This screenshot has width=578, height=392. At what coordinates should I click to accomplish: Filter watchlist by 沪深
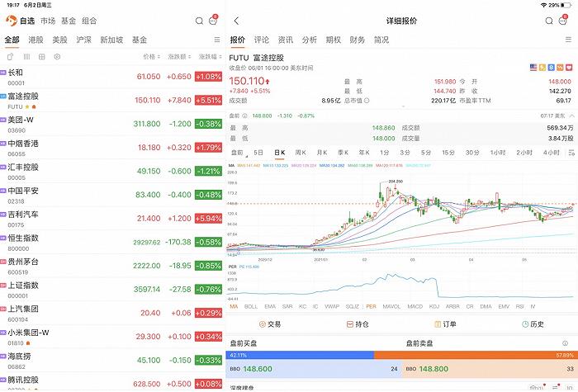click(x=83, y=40)
